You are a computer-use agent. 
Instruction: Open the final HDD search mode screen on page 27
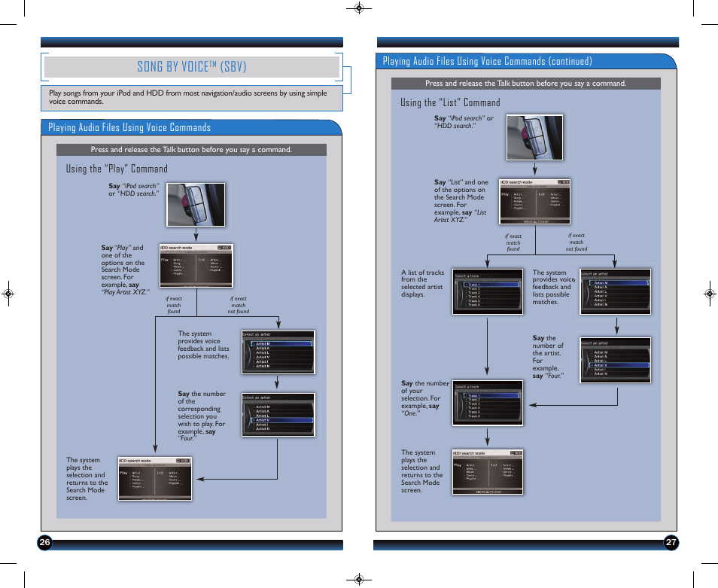tap(487, 472)
